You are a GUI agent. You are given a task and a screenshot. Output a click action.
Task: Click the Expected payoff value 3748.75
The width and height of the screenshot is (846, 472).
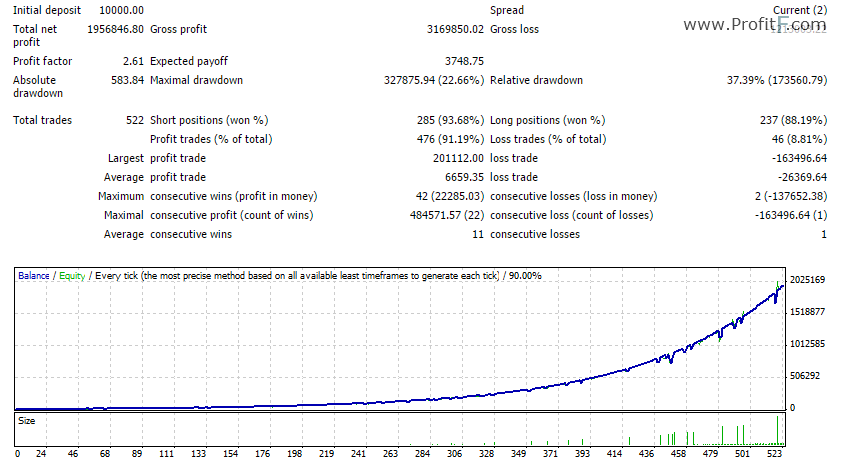[x=465, y=61]
